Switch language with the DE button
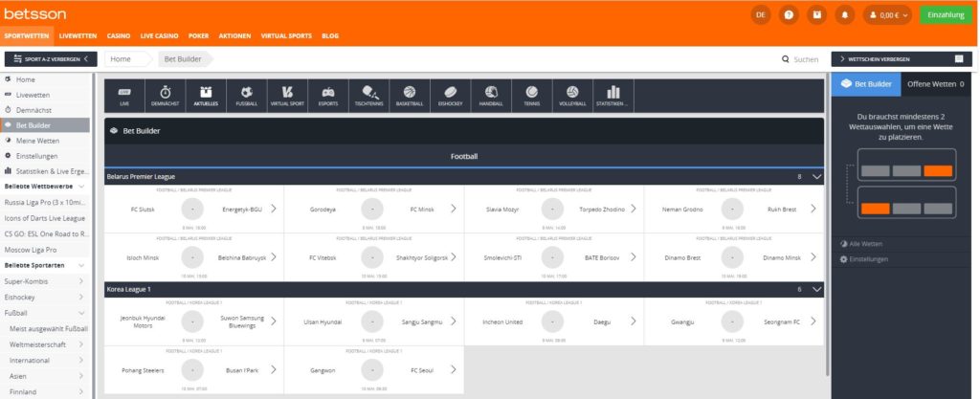The height and width of the screenshot is (399, 980). tap(761, 15)
